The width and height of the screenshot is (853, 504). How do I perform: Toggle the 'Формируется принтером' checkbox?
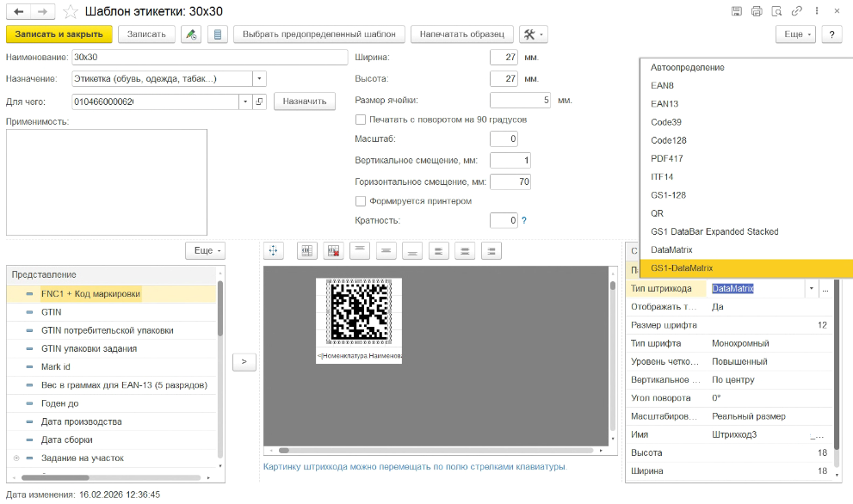361,201
